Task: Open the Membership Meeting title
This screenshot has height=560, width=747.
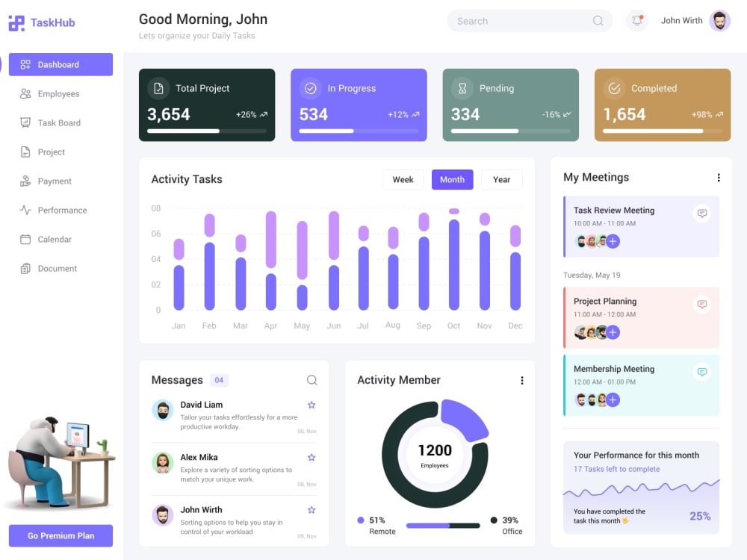Action: click(614, 369)
